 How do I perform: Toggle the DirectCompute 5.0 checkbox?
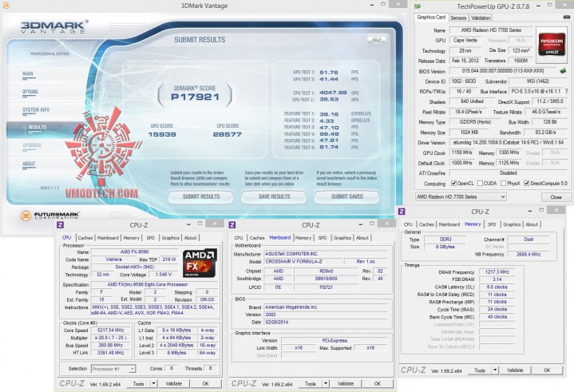coord(526,184)
